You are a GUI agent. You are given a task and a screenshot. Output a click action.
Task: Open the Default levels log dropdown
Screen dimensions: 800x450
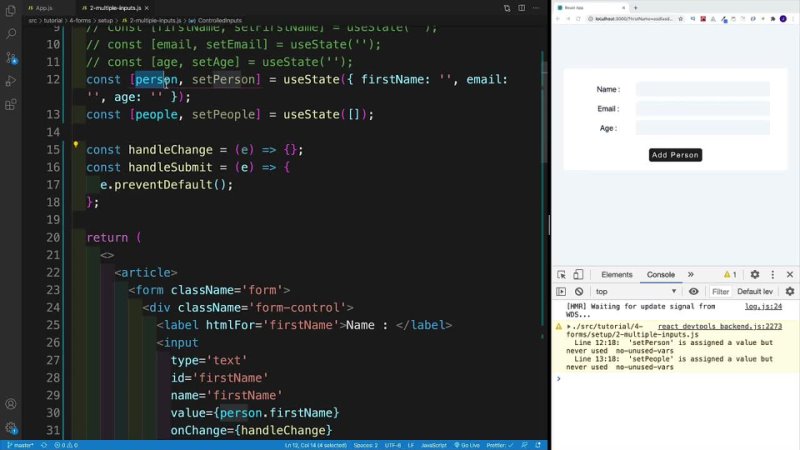[755, 291]
